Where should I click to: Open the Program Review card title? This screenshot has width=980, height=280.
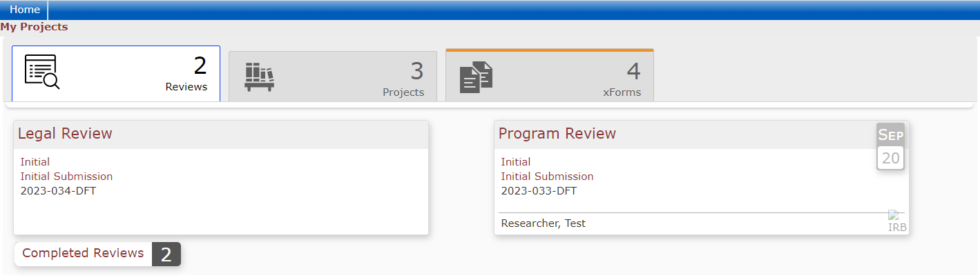[557, 134]
